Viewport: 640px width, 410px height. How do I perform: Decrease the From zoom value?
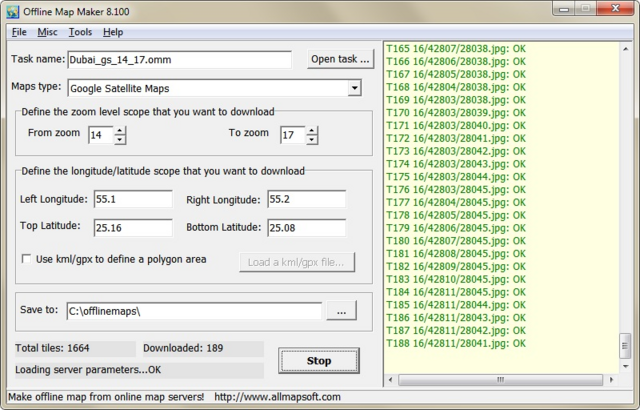(120, 140)
